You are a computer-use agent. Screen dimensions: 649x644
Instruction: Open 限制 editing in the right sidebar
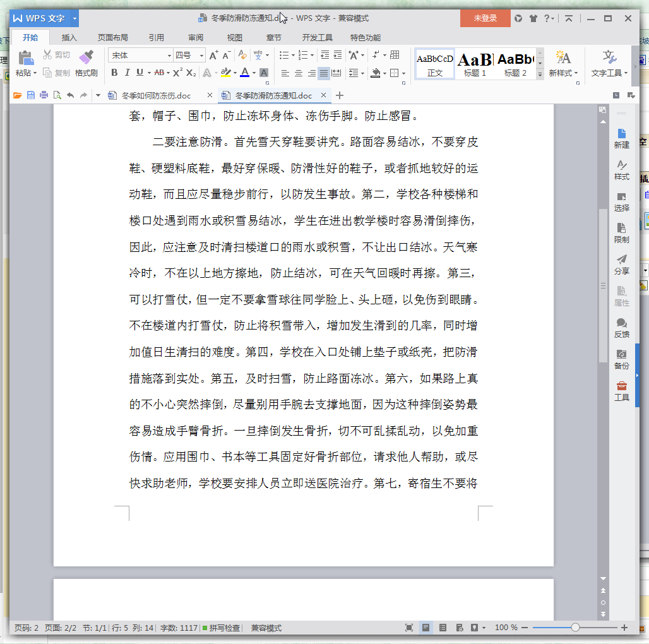coord(622,233)
